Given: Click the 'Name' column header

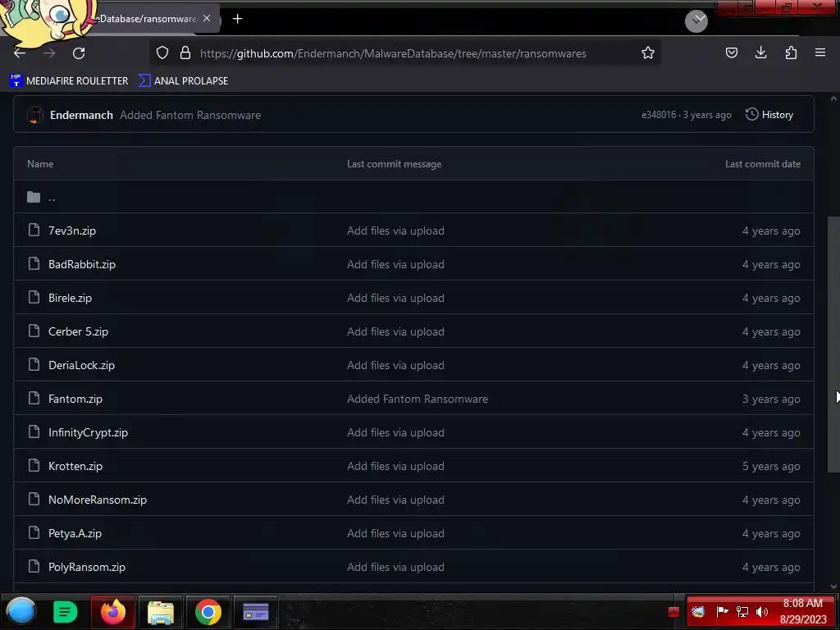Looking at the screenshot, I should click(x=40, y=164).
